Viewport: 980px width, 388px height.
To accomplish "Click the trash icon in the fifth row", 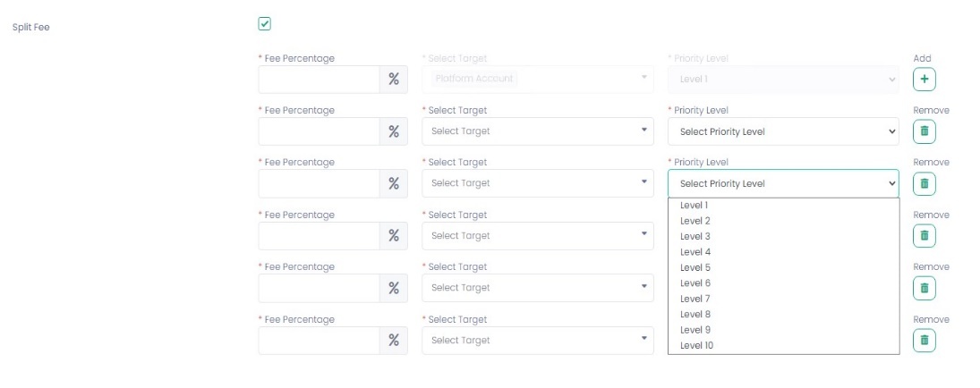I will coord(924,288).
